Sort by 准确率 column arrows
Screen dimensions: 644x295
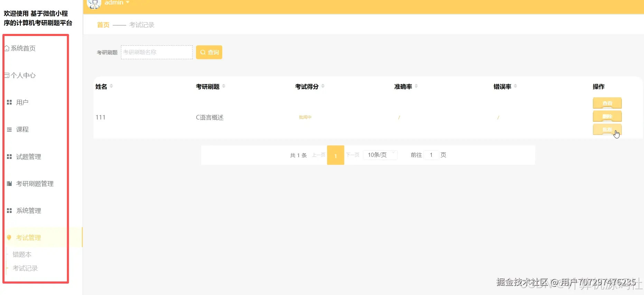(416, 86)
